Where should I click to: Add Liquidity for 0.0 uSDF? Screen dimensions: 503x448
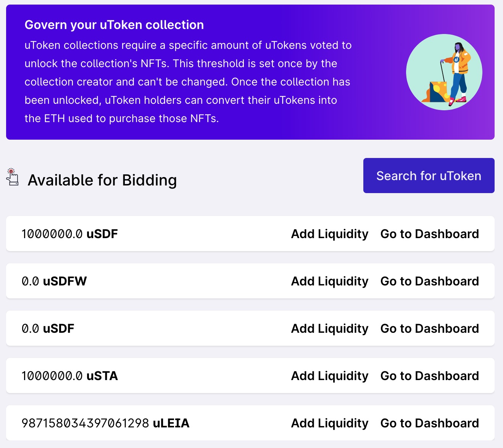(330, 329)
